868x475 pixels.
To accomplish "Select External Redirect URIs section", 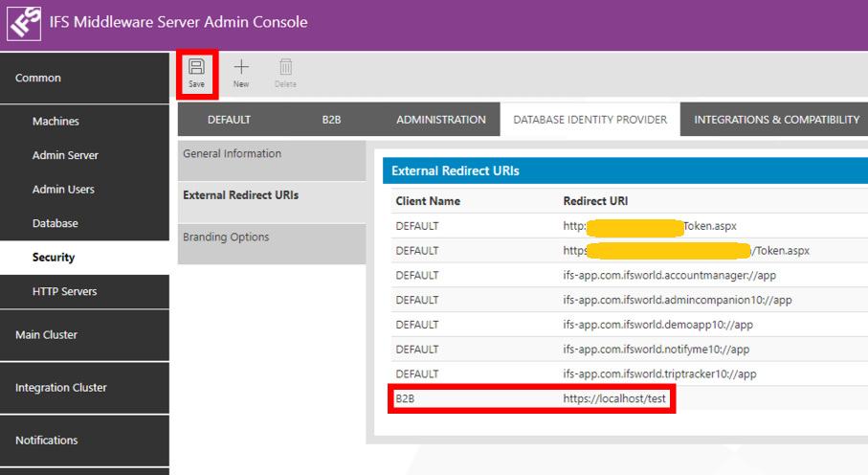I will click(272, 202).
